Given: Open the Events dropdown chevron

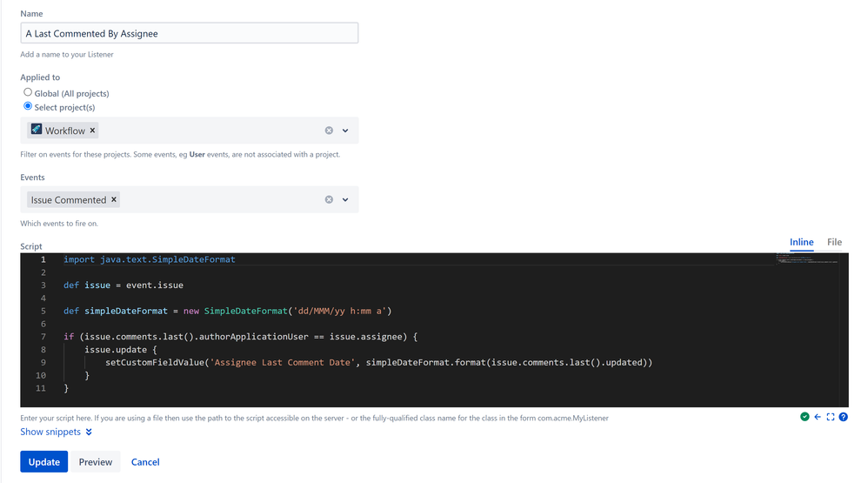Looking at the screenshot, I should (x=345, y=199).
